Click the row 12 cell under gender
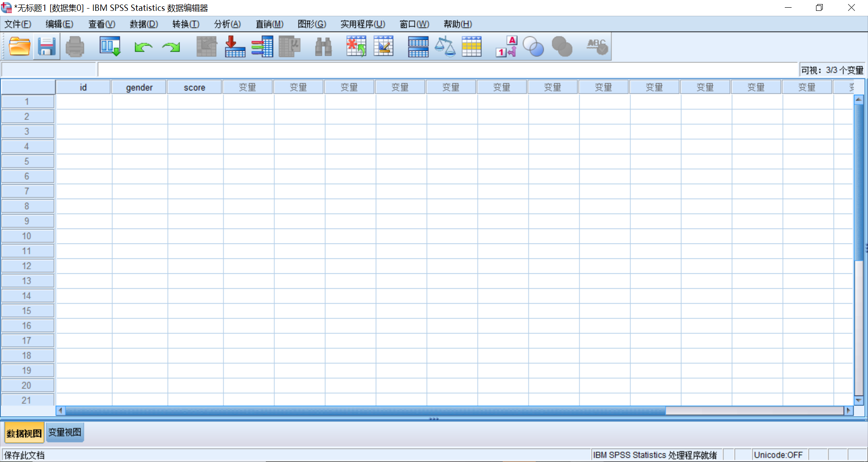This screenshot has width=868, height=462. (140, 266)
